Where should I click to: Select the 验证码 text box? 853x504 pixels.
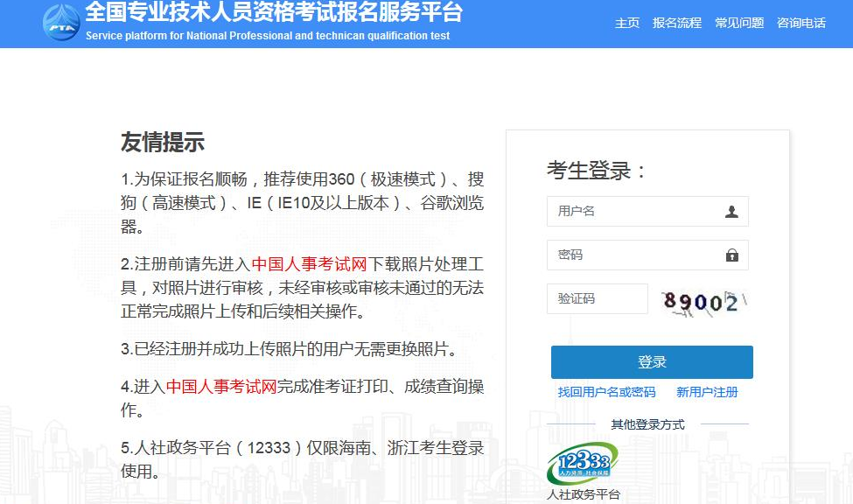597,299
